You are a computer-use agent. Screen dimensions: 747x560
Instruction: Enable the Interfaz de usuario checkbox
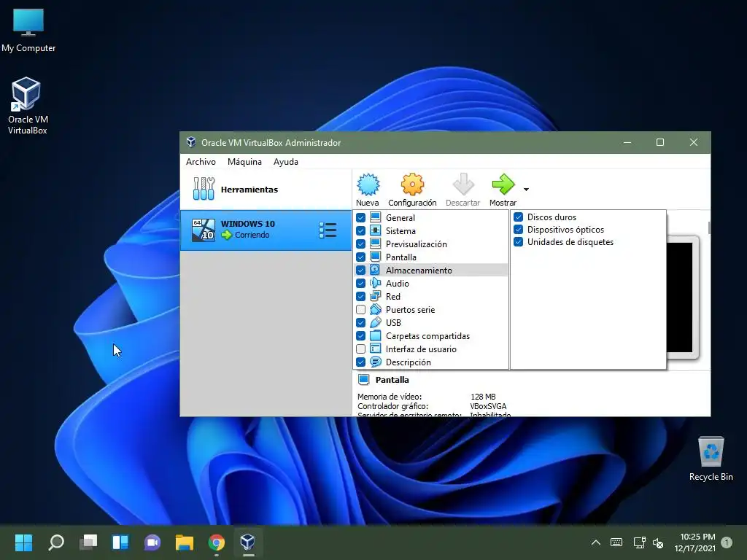point(360,349)
